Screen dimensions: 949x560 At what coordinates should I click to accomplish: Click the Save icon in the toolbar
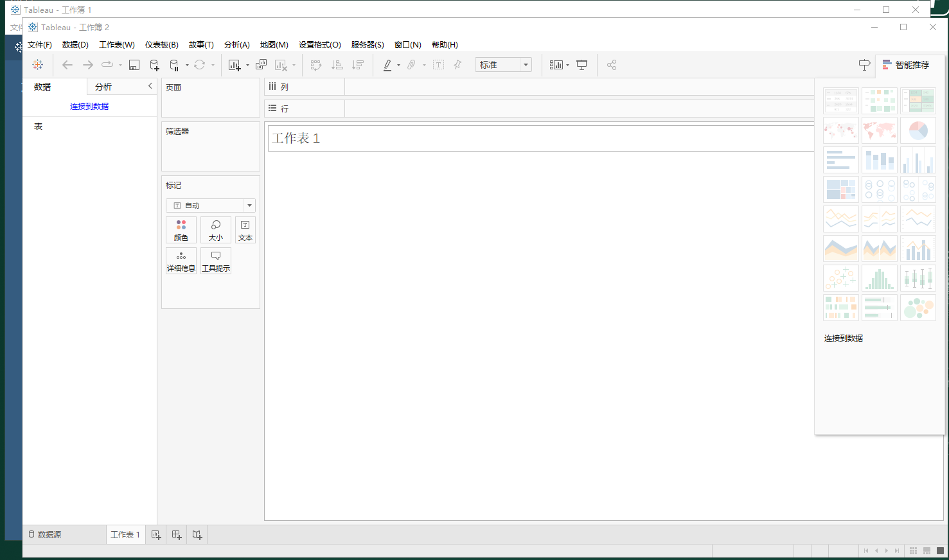coord(134,64)
